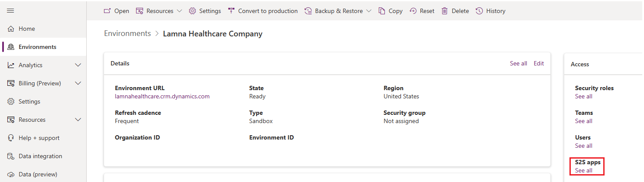Click the Home house icon

click(11, 29)
